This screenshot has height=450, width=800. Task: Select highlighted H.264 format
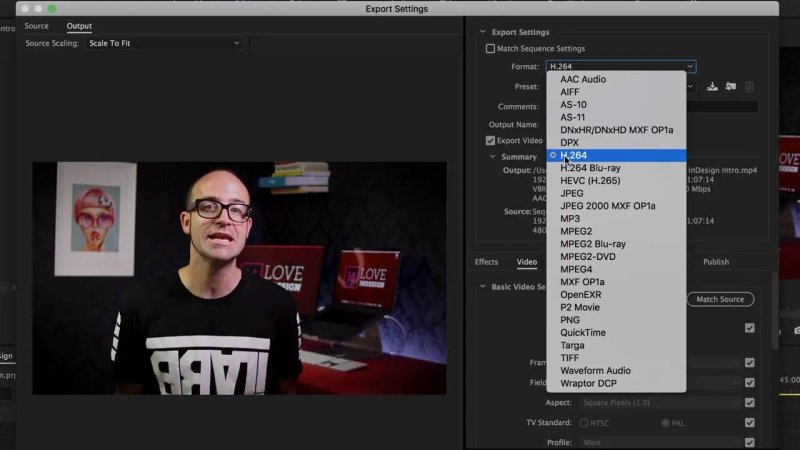point(616,155)
